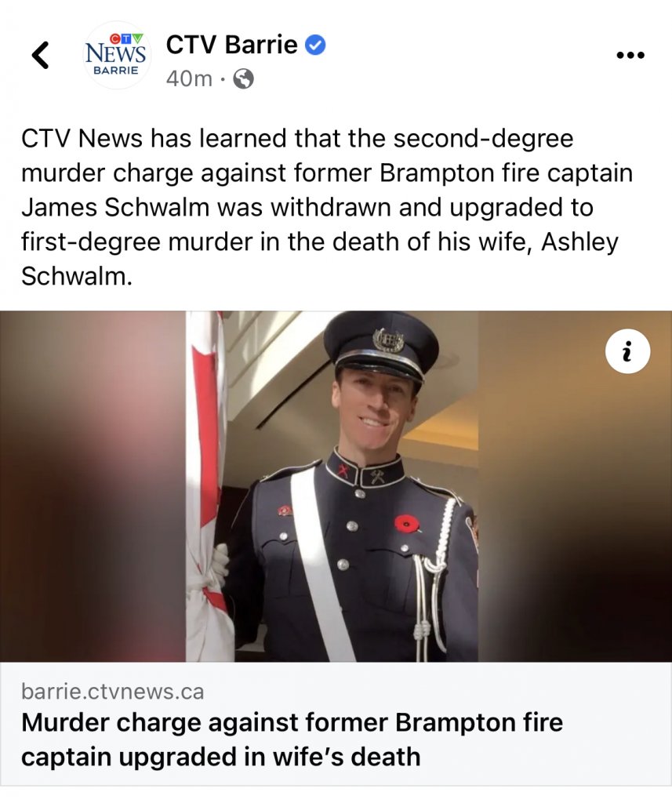Click the barrie.ctvnews.ca domain text
Image resolution: width=672 pixels, height=803 pixels.
coord(113,692)
